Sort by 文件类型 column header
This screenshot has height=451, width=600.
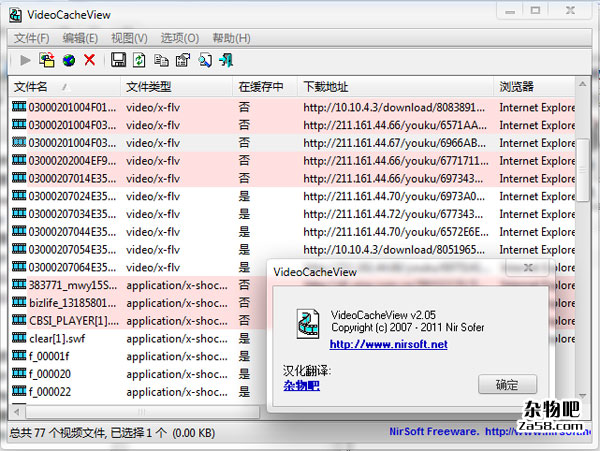[x=176, y=87]
